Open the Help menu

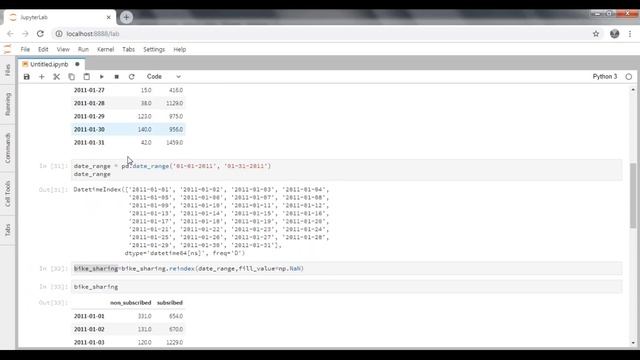(x=180, y=49)
